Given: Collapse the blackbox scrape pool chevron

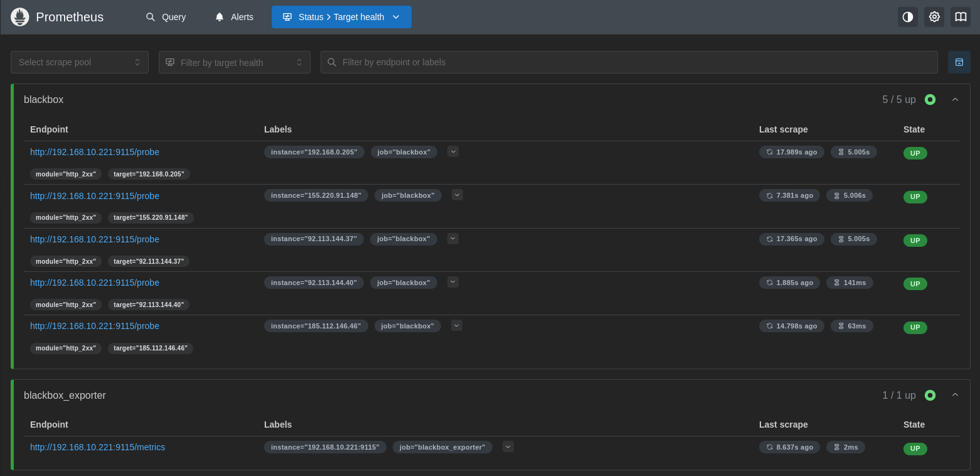Looking at the screenshot, I should (955, 100).
